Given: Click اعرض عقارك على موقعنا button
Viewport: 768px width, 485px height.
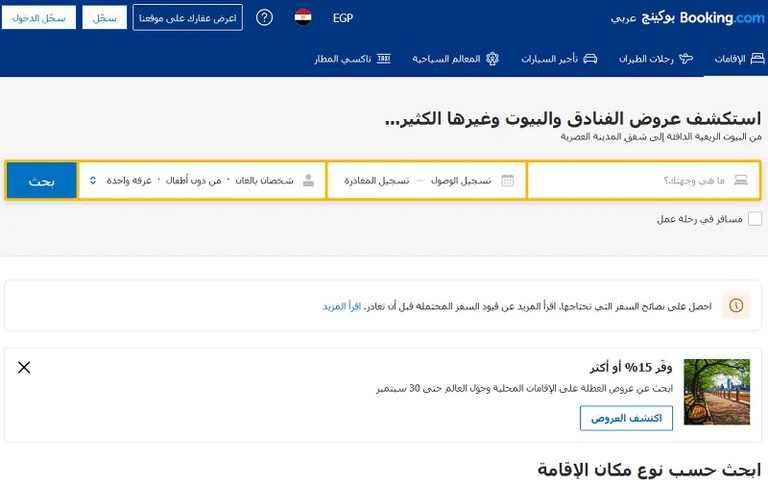Looking at the screenshot, I should pyautogui.click(x=188, y=18).
